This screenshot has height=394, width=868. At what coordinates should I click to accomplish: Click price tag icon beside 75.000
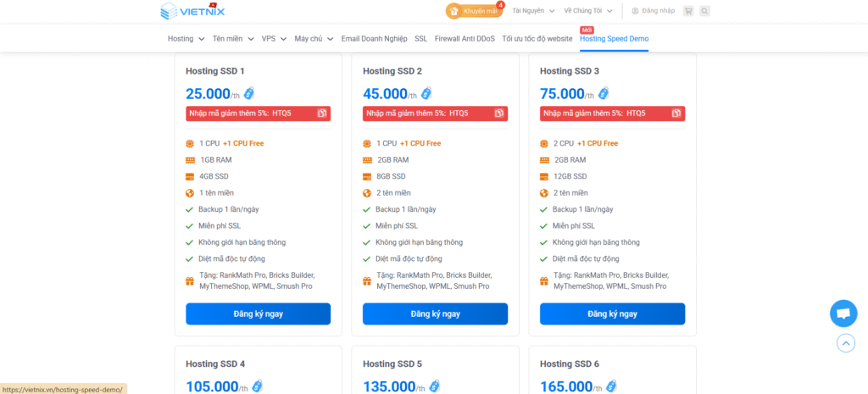tap(604, 94)
